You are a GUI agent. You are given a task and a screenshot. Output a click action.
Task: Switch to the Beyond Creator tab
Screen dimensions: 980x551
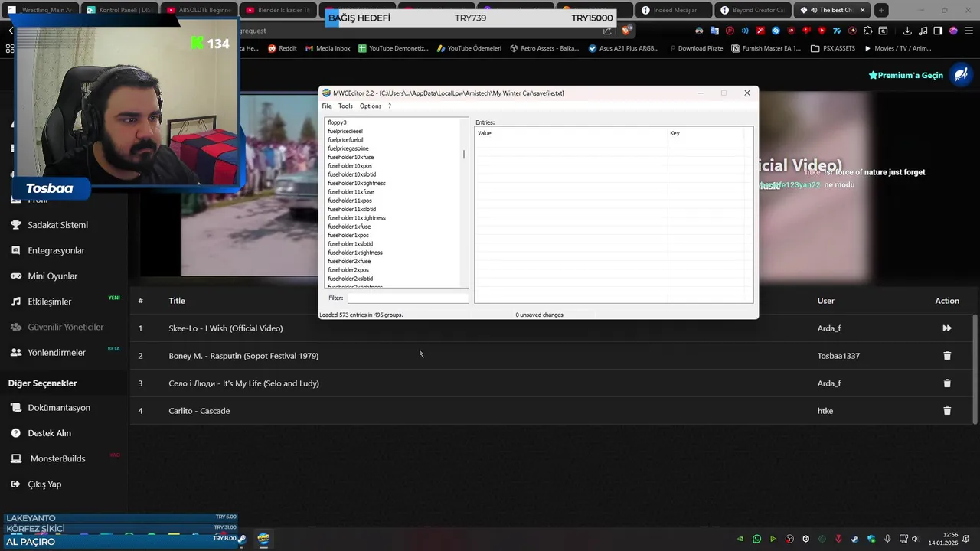[x=753, y=10]
